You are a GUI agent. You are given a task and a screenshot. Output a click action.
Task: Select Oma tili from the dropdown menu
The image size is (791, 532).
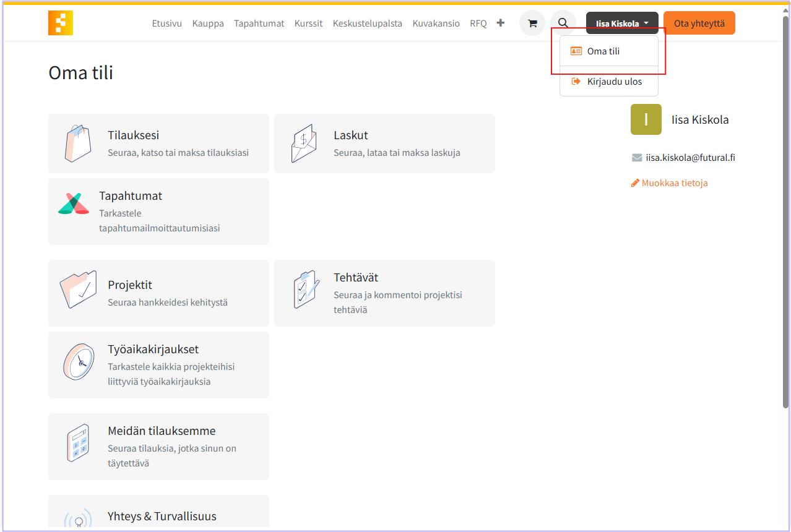603,51
